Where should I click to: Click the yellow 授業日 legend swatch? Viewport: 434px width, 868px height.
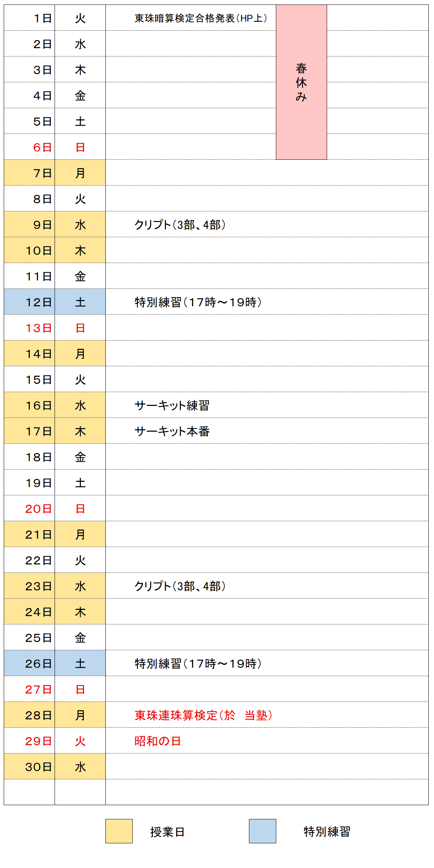coord(119,831)
